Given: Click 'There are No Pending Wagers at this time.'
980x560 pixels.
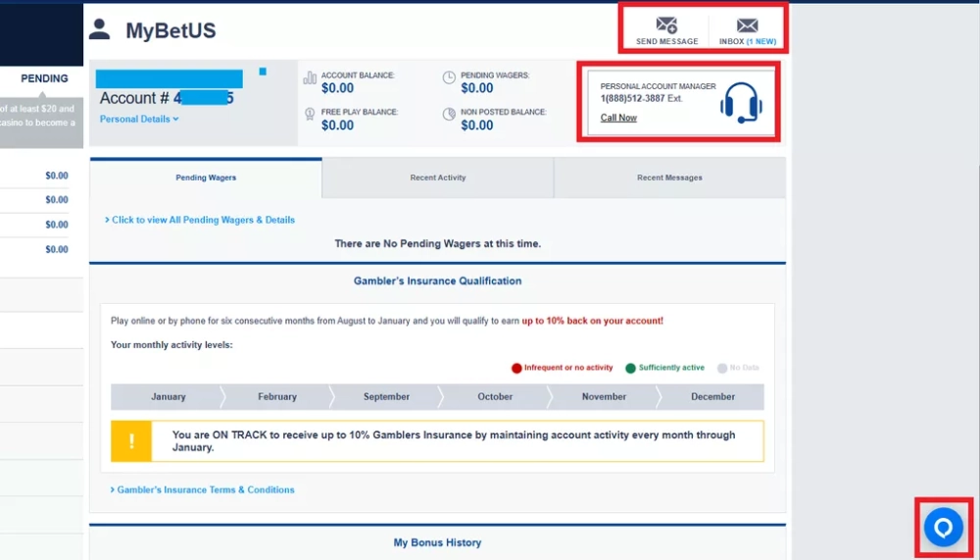Looking at the screenshot, I should coord(437,244).
